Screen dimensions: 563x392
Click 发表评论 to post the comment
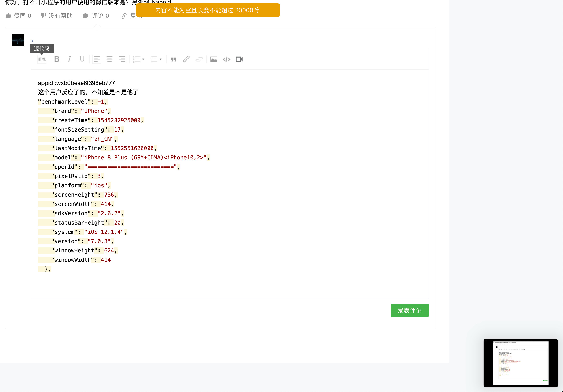pos(410,310)
